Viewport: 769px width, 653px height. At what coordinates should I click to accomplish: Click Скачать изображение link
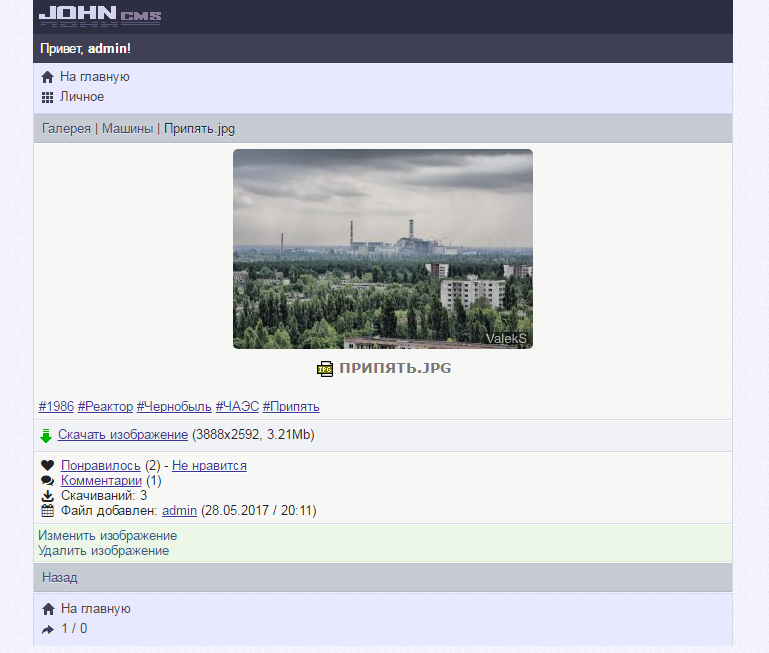click(123, 435)
